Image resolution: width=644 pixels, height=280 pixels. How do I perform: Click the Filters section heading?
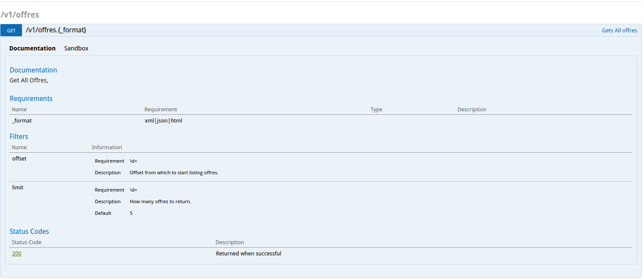19,136
